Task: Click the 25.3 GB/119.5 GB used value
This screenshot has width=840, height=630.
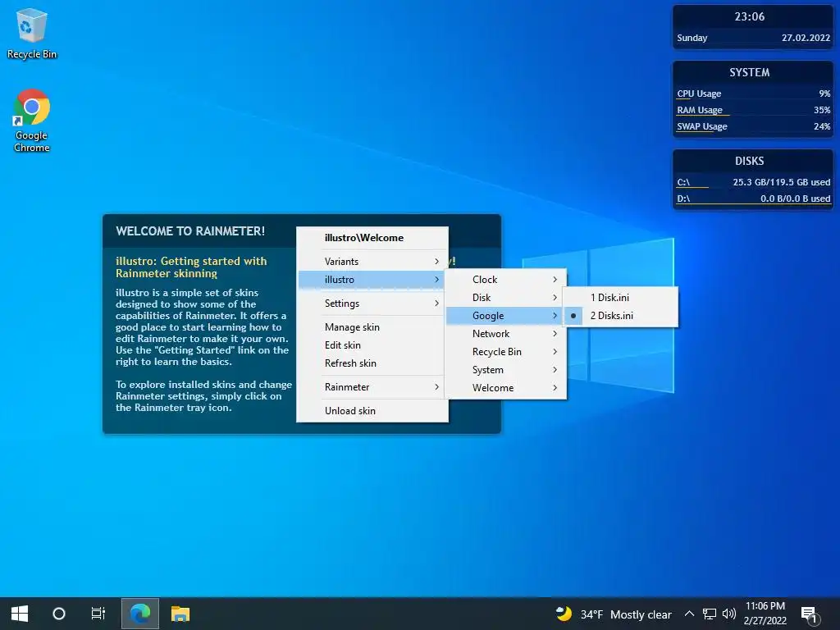Action: pyautogui.click(x=782, y=182)
